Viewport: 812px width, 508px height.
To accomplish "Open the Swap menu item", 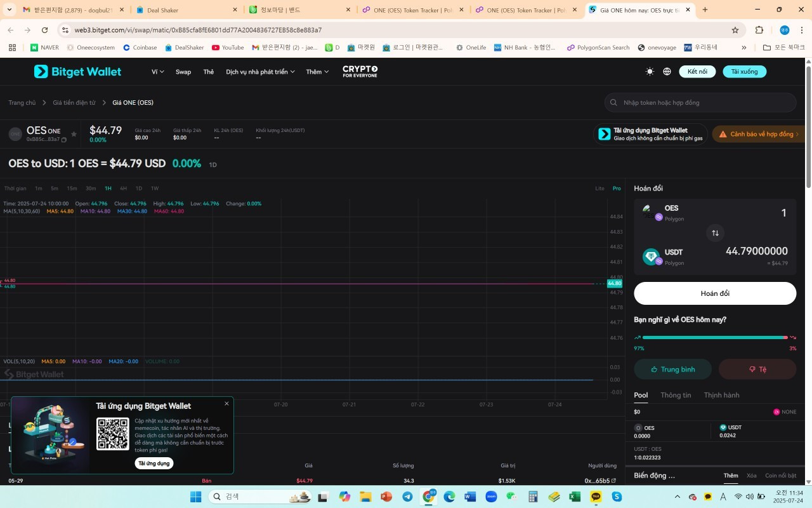I will click(x=183, y=72).
